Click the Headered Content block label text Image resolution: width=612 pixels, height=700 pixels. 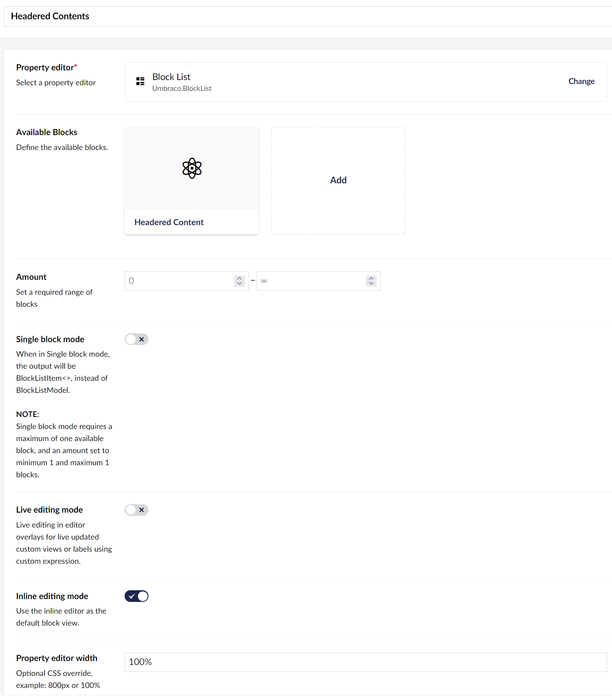click(169, 222)
